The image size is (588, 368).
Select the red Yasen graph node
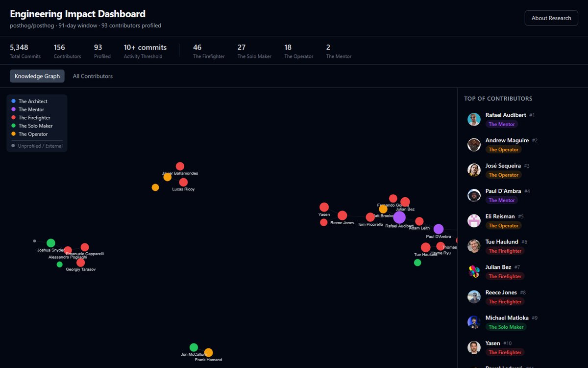pos(324,207)
